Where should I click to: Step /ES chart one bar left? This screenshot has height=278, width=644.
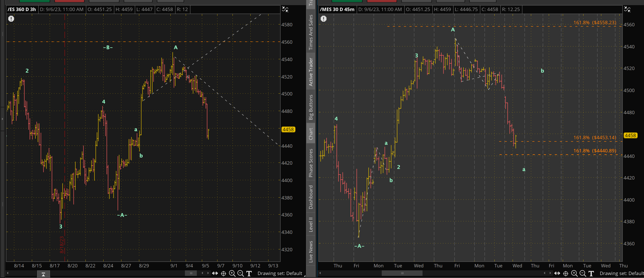pyautogui.click(x=202, y=273)
